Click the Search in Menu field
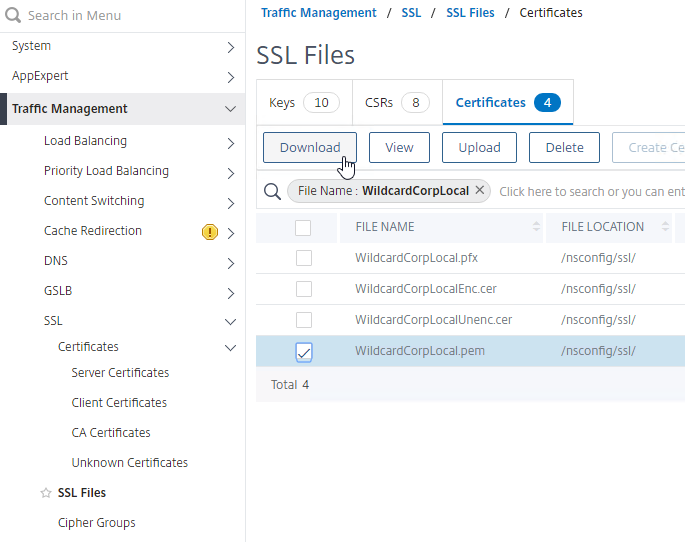Screen dimensions: 685x542 (x=120, y=15)
